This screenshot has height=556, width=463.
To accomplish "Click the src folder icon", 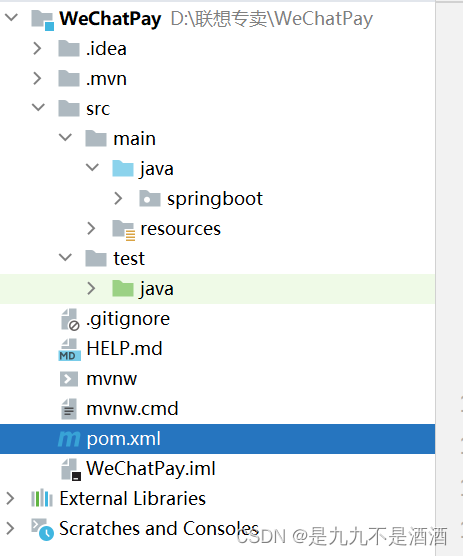I will click(69, 108).
